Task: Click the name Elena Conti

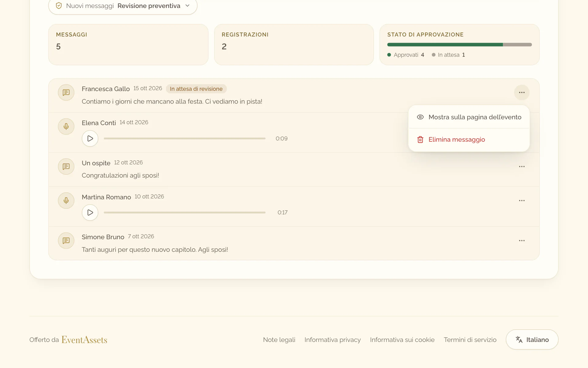Action: click(x=99, y=123)
